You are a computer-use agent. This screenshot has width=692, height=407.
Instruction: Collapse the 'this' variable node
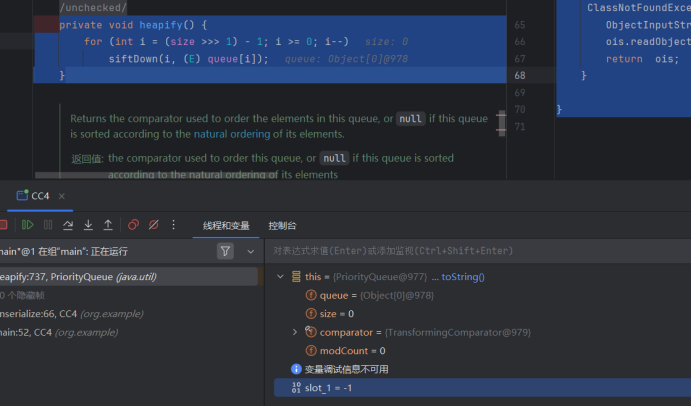(279, 277)
